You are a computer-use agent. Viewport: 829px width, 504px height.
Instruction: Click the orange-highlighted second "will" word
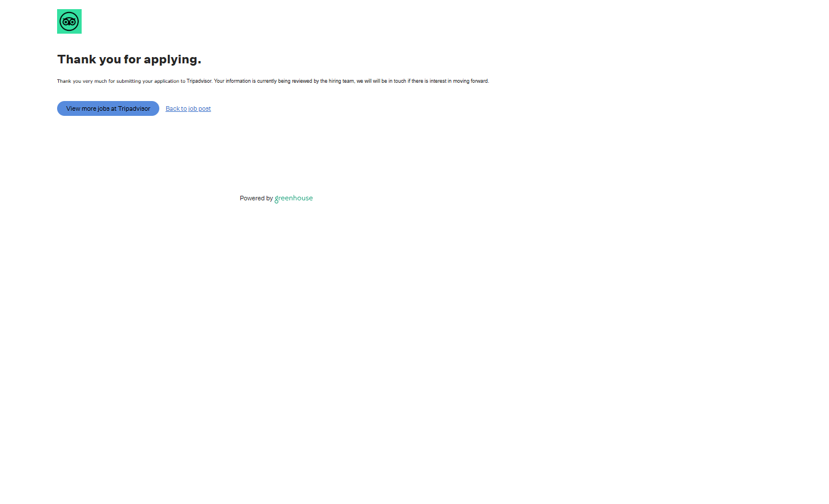[x=376, y=81]
